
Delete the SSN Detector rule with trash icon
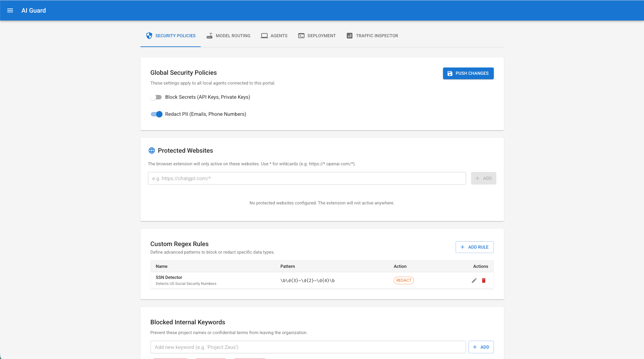(x=484, y=280)
